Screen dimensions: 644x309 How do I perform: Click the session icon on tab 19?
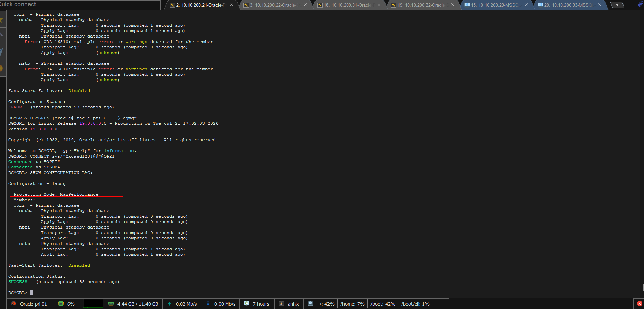click(x=394, y=5)
